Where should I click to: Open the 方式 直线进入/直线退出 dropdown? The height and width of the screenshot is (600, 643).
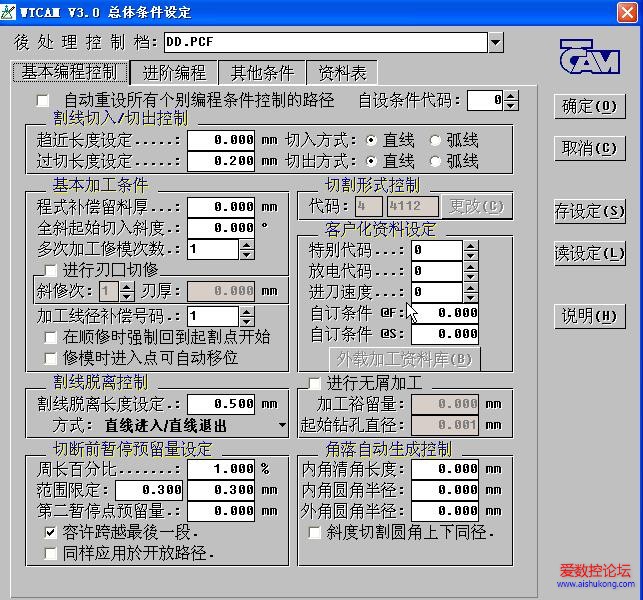[282, 425]
